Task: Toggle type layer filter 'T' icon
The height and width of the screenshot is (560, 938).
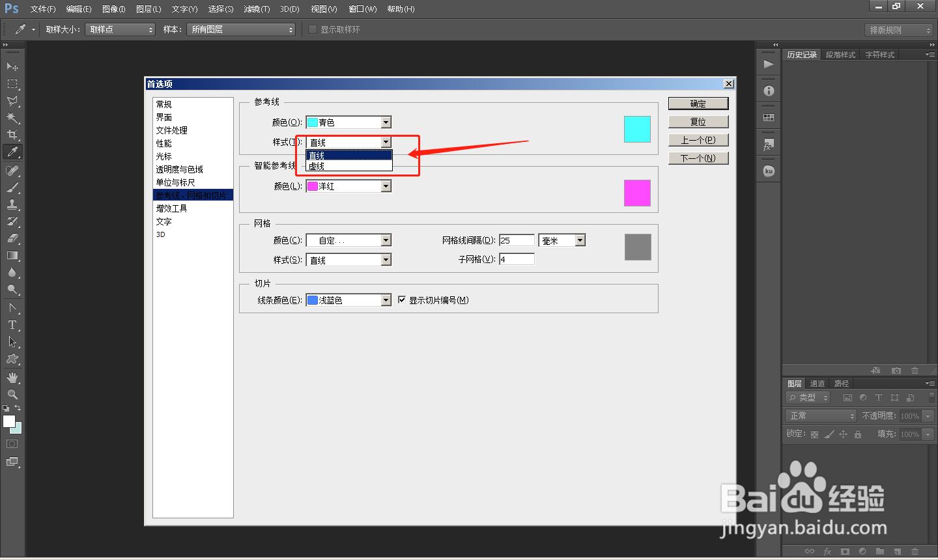Action: (879, 397)
